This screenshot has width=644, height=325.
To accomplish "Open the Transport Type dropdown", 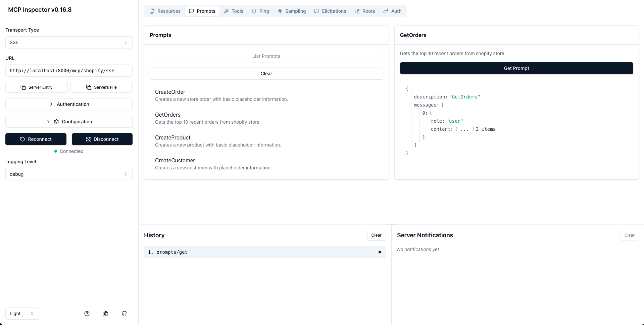I will click(x=69, y=42).
